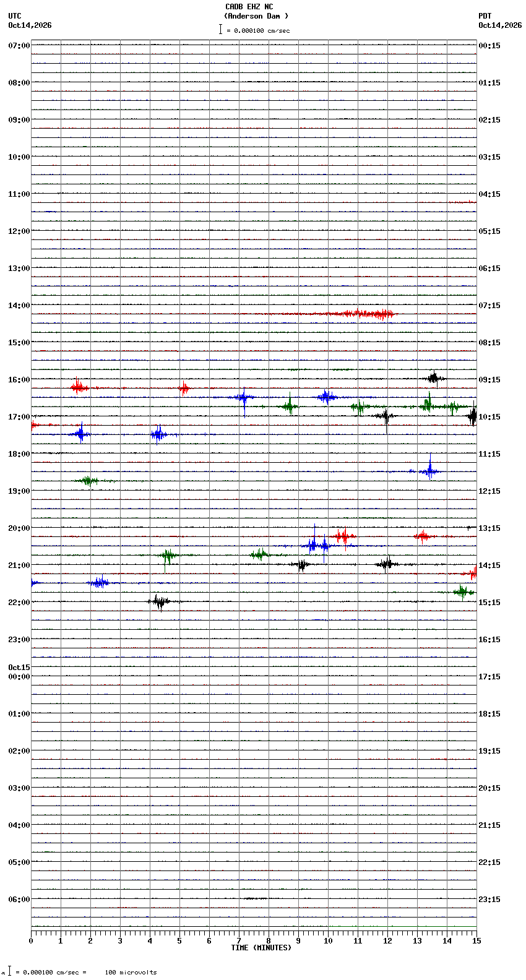Click the UTC time label "17:00"
The height and width of the screenshot is (980, 526).
coord(19,417)
